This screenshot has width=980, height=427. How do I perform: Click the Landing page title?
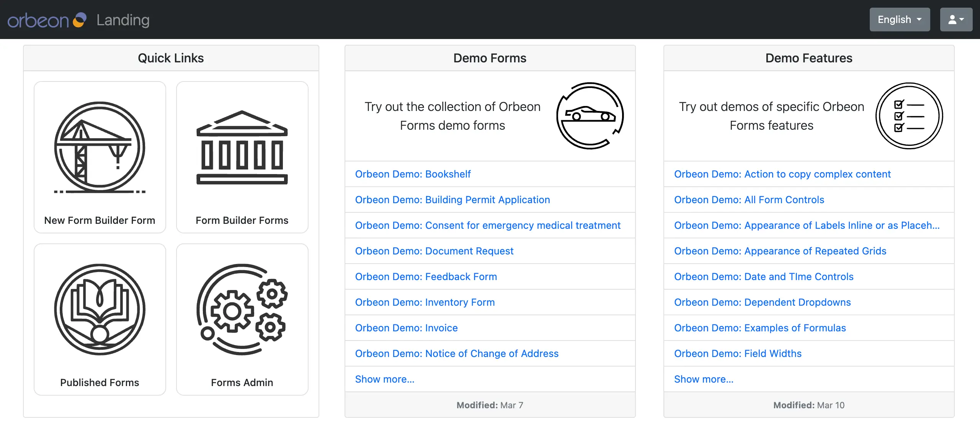click(123, 20)
